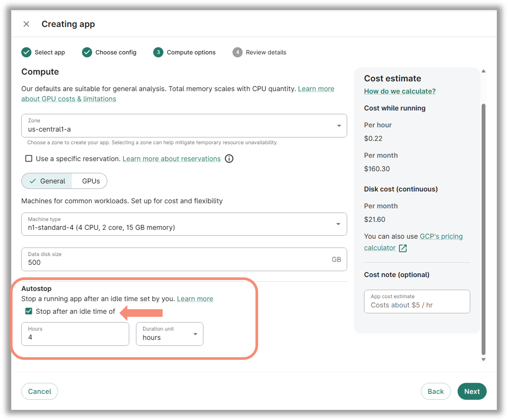Go to the Choose config step
This screenshot has width=508, height=420.
[109, 52]
